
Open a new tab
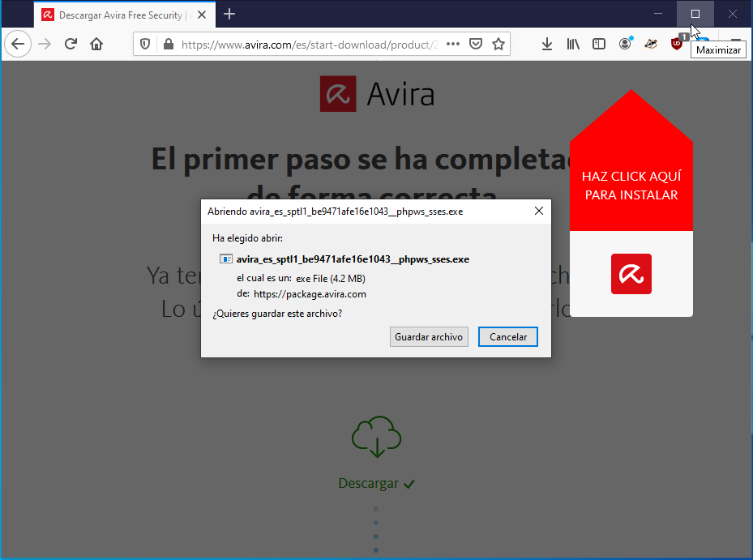(229, 15)
